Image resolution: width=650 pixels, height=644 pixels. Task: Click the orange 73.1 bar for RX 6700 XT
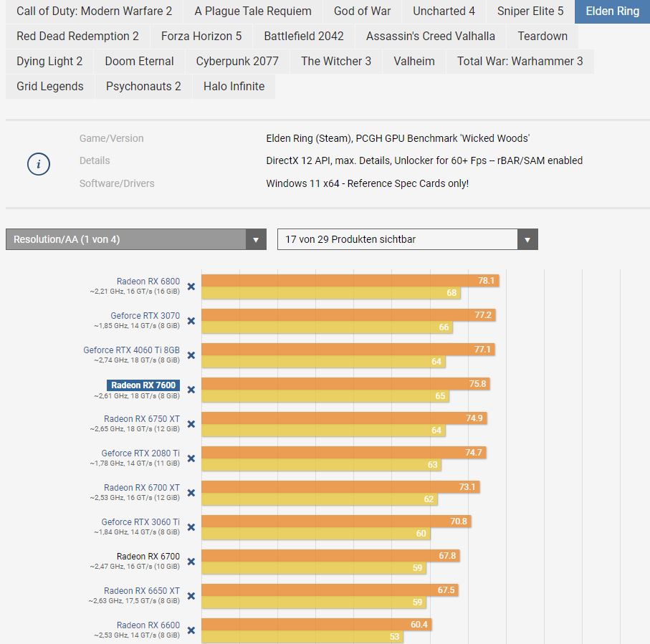click(x=340, y=487)
